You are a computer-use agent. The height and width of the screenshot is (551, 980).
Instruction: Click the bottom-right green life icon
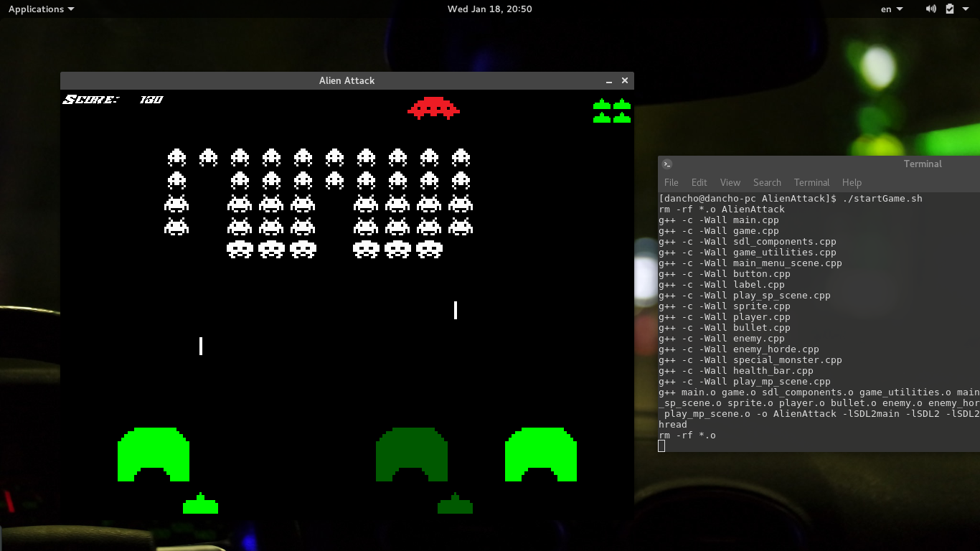622,118
